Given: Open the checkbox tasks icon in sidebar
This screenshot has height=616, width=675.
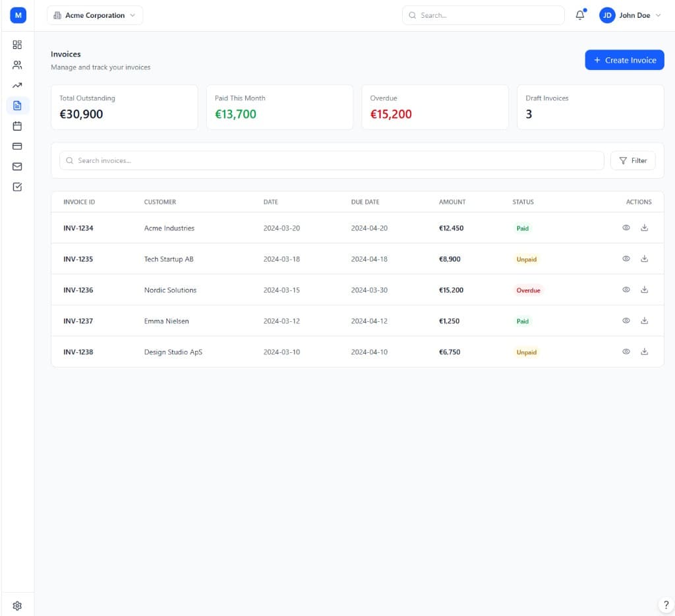Looking at the screenshot, I should (x=17, y=187).
